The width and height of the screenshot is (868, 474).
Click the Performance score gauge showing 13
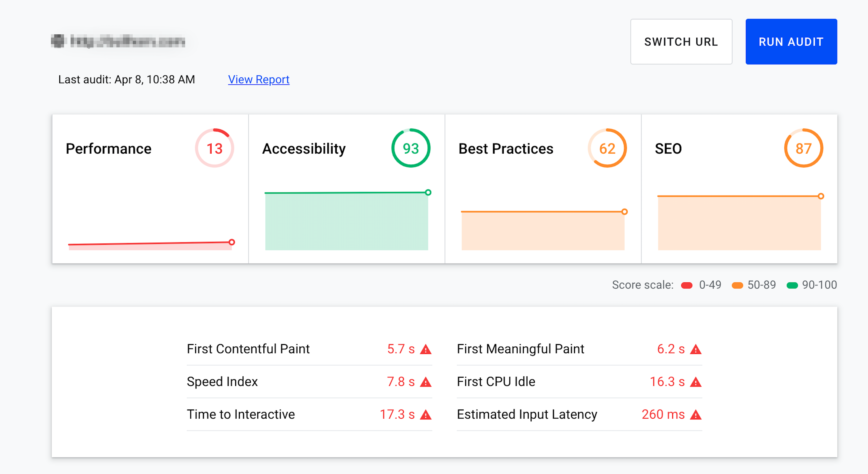coord(214,148)
